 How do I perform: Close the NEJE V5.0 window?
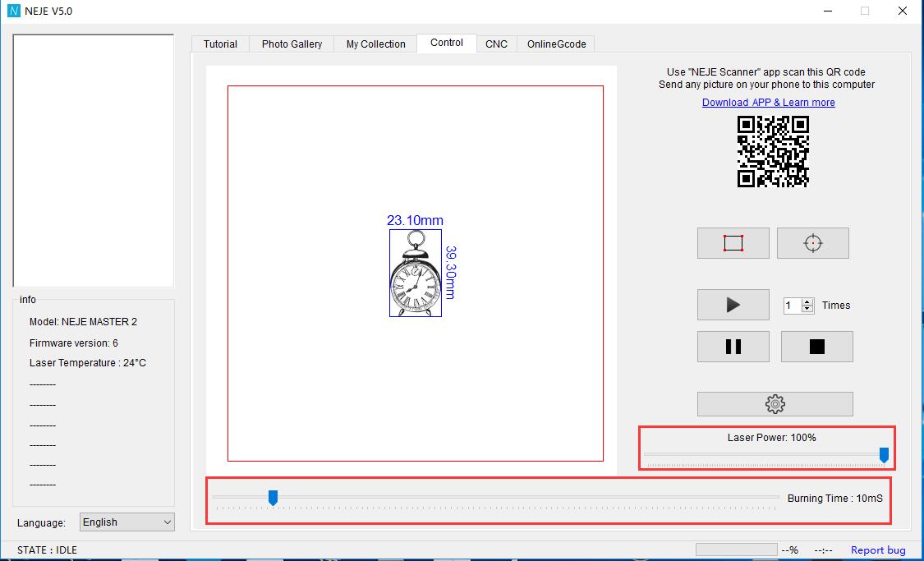(x=902, y=11)
